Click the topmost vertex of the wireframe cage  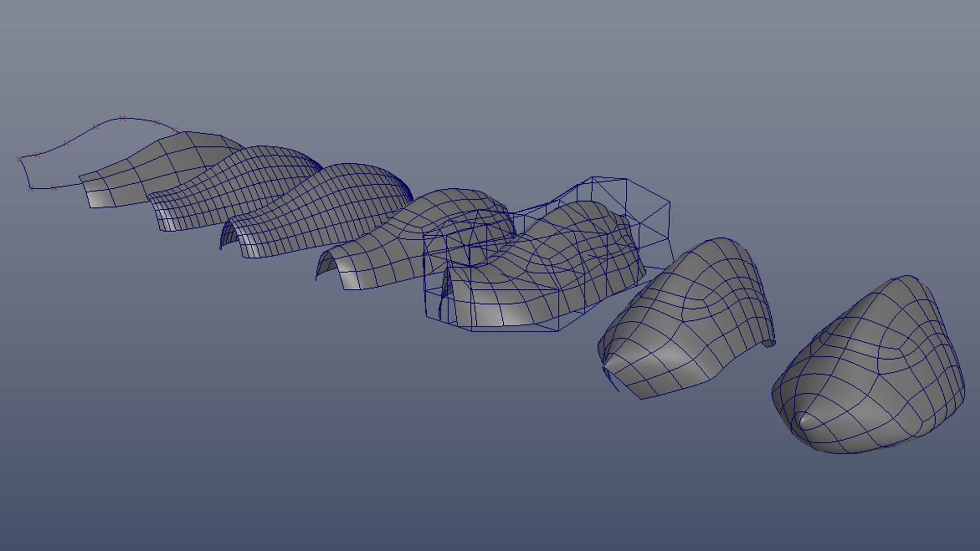(x=592, y=178)
